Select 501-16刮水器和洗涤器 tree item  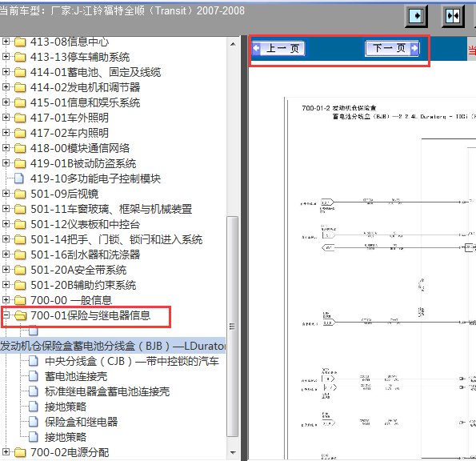point(85,255)
